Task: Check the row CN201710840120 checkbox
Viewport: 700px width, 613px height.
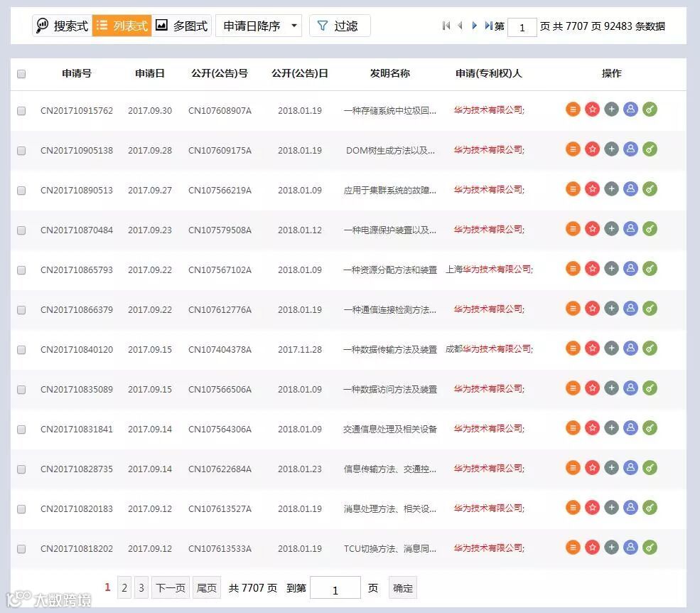Action: (21, 349)
